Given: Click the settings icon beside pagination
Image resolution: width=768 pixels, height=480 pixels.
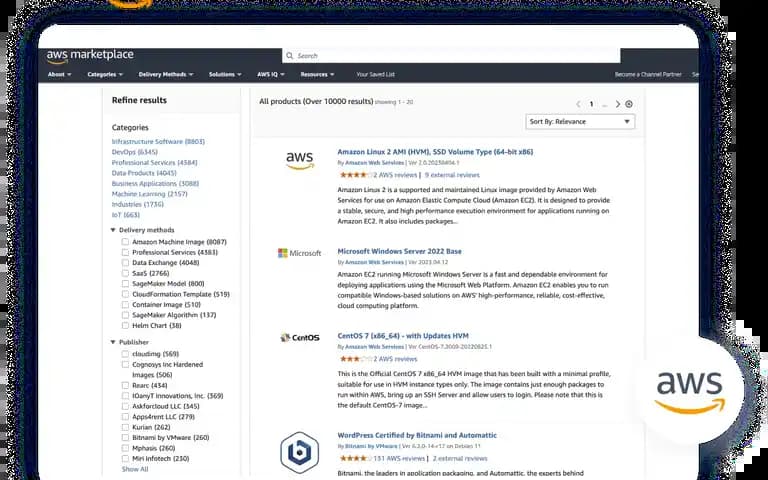Looking at the screenshot, I should pos(629,104).
